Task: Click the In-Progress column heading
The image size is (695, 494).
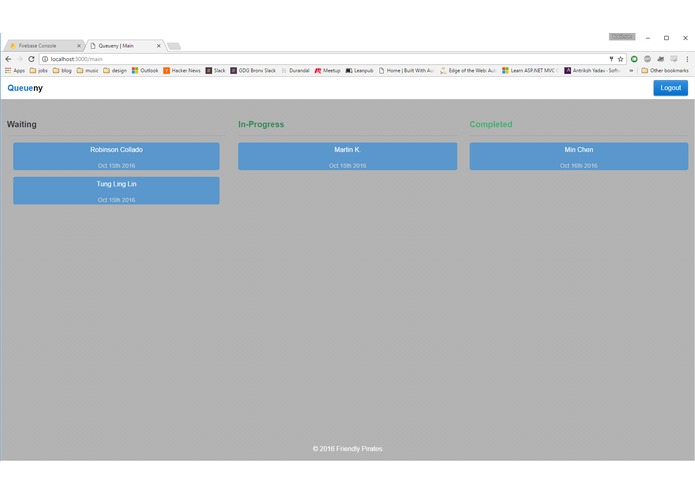Action: pyautogui.click(x=261, y=124)
